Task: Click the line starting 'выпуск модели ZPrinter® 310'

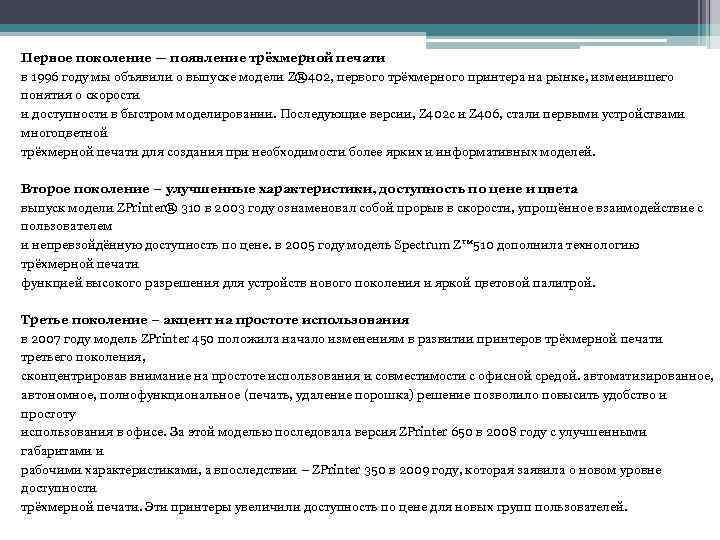Action: [x=362, y=208]
